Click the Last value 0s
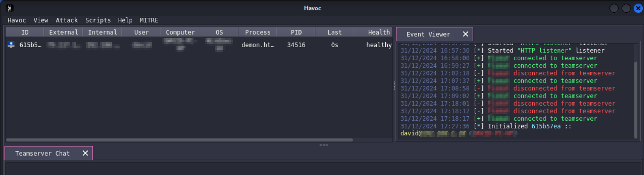 [335, 45]
